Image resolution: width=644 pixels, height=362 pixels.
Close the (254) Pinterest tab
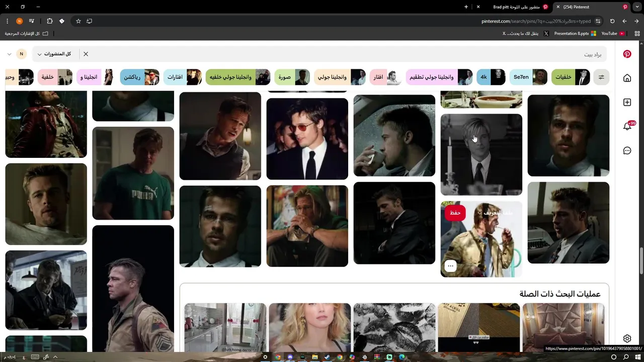558,7
